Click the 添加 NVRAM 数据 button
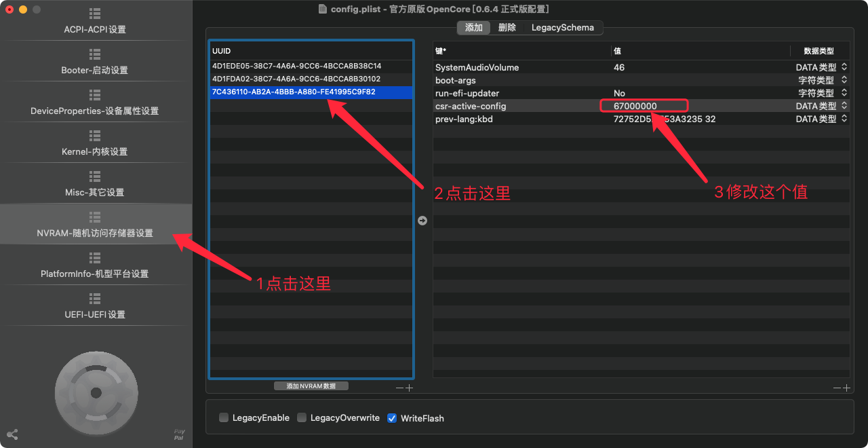The width and height of the screenshot is (868, 448). point(311,386)
